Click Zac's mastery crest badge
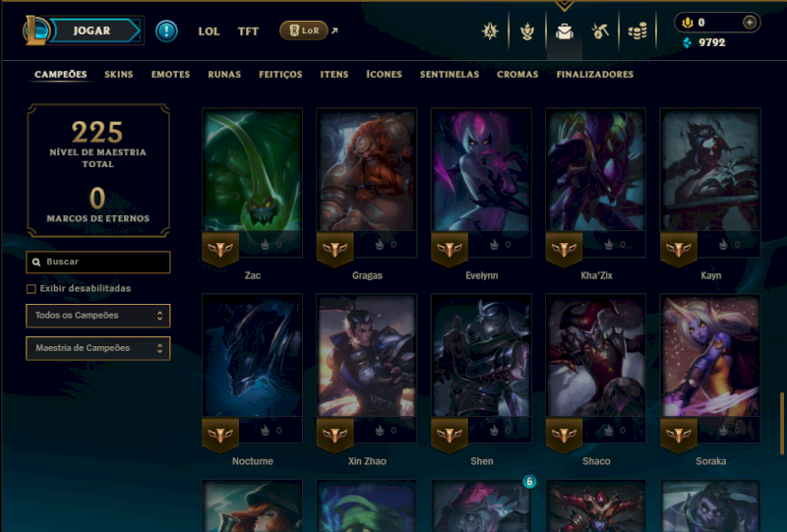Screen dimensions: 787x532 pos(220,249)
